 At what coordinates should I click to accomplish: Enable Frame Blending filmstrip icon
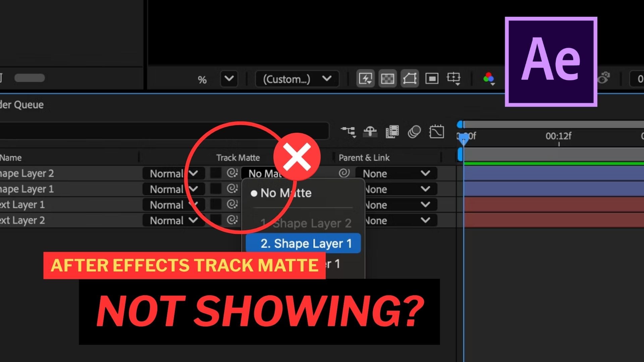tap(392, 131)
